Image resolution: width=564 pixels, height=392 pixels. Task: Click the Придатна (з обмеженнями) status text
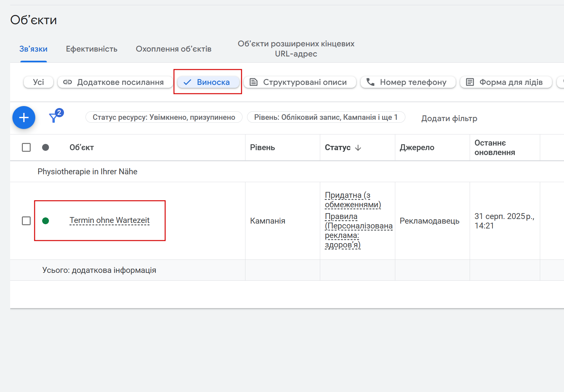coord(352,200)
